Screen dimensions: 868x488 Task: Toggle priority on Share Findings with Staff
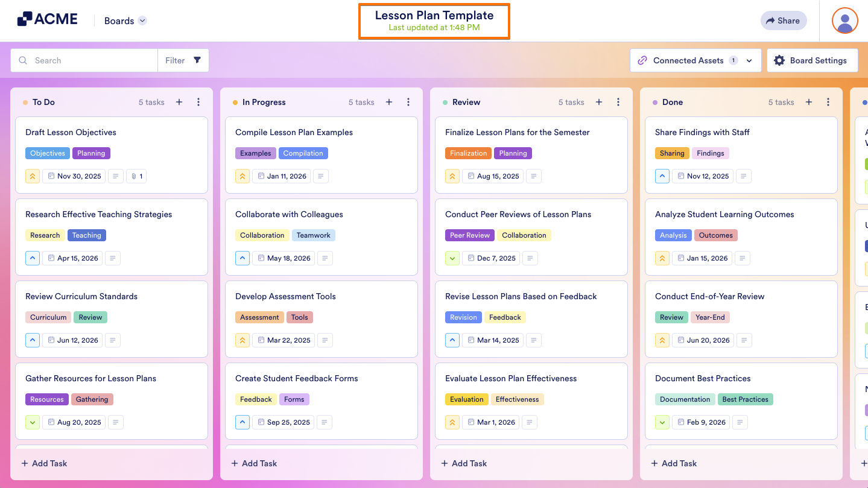[x=662, y=176]
